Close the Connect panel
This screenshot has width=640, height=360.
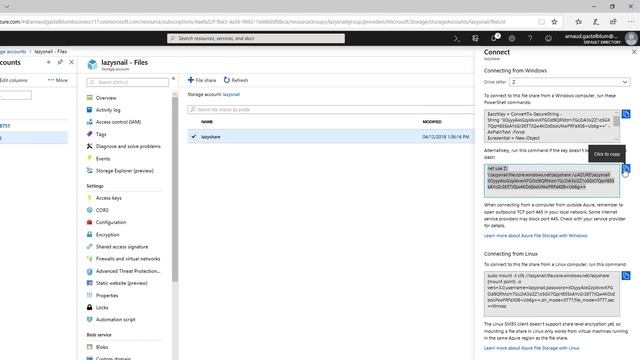point(634,52)
